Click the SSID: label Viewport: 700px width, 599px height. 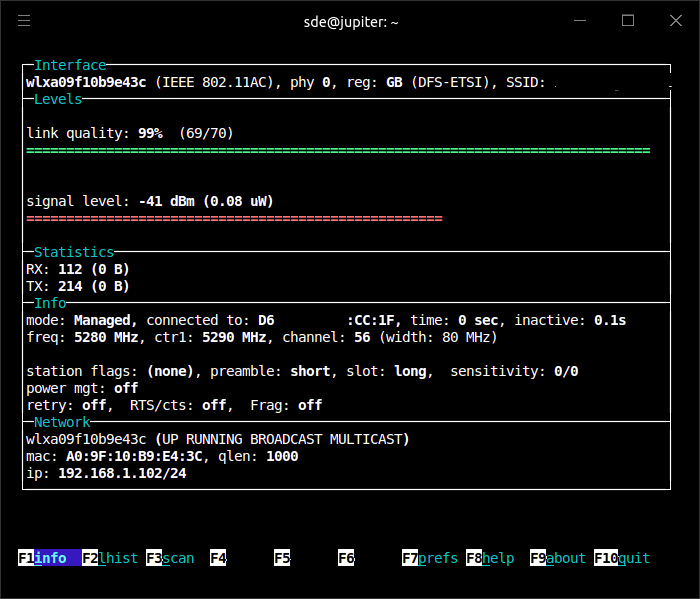(526, 83)
